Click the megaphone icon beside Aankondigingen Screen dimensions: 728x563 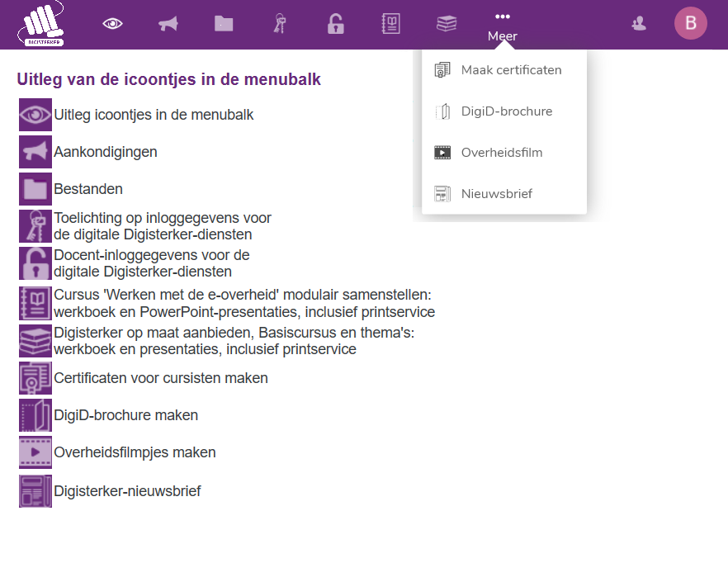point(35,152)
